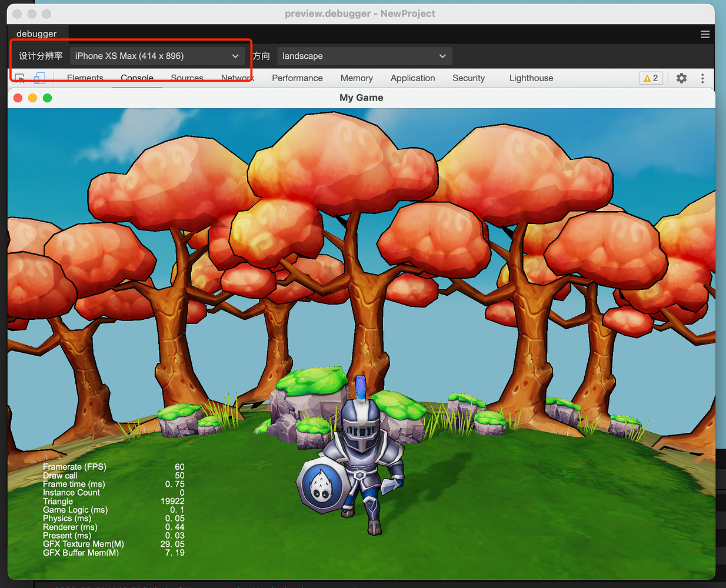Click the warnings count button showing 2
This screenshot has width=726, height=588.
coord(651,78)
